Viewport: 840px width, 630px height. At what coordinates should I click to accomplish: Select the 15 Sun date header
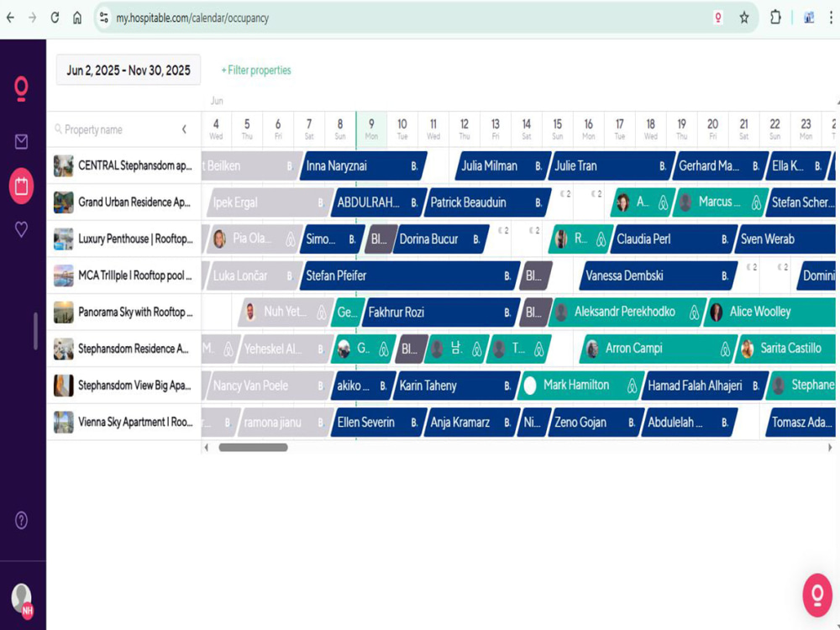[x=557, y=129]
